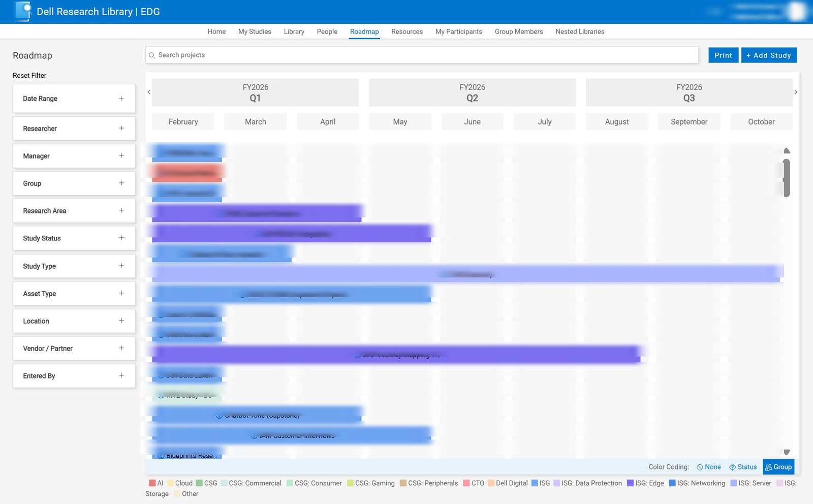
Task: Click the + Add Study button
Action: (x=769, y=55)
